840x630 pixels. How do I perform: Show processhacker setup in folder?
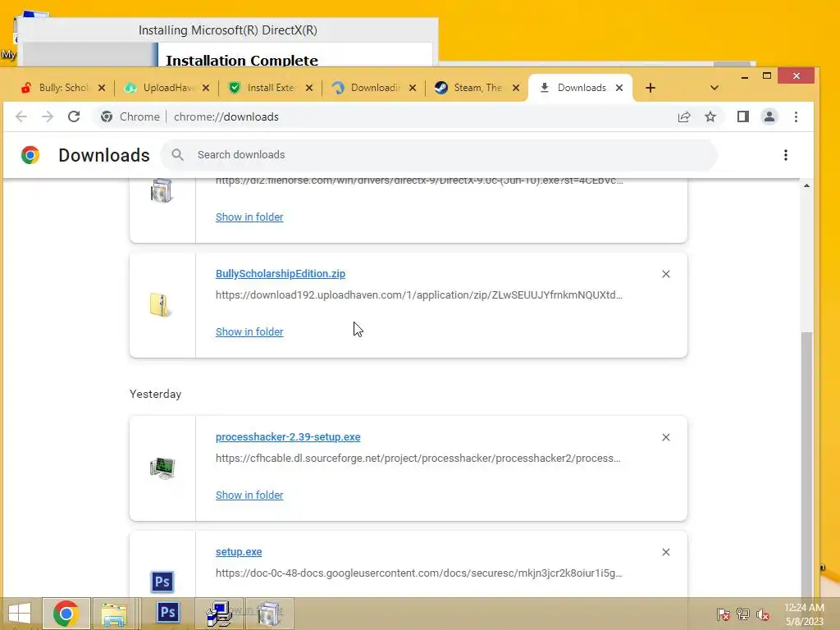(x=249, y=495)
